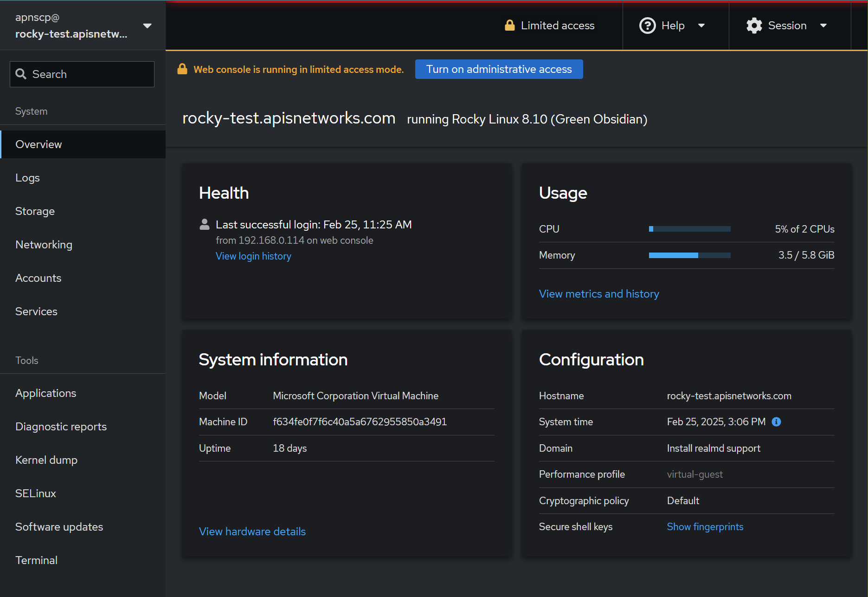
Task: Go to Networking in the sidebar
Action: pos(44,245)
